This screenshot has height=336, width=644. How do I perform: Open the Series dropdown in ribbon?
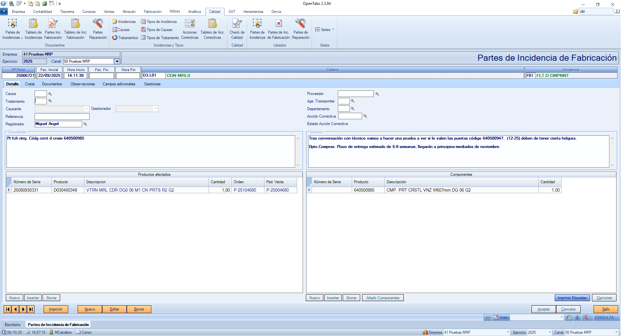pyautogui.click(x=325, y=30)
